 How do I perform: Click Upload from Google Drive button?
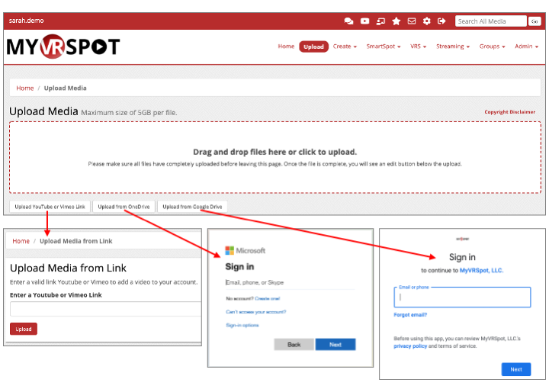click(192, 207)
